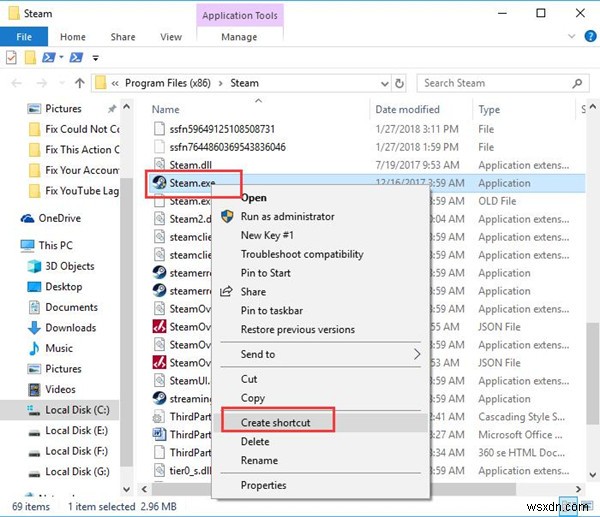The width and height of the screenshot is (600, 517).
Task: Choose Copy in context menu
Action: tap(253, 398)
